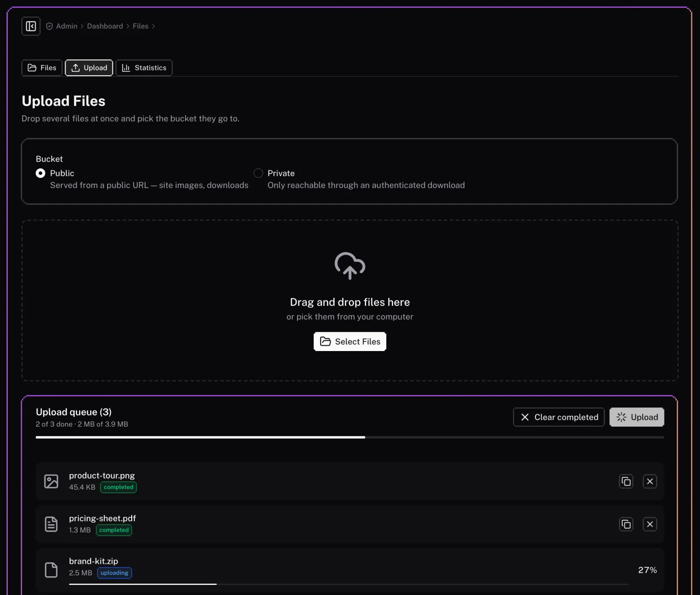700x595 pixels.
Task: Click Clear completed button
Action: (x=559, y=417)
